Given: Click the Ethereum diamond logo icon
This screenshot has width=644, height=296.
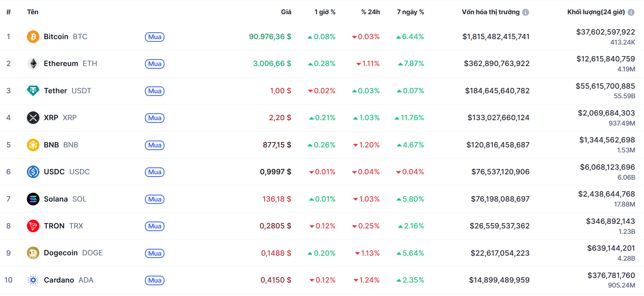Looking at the screenshot, I should [33, 64].
